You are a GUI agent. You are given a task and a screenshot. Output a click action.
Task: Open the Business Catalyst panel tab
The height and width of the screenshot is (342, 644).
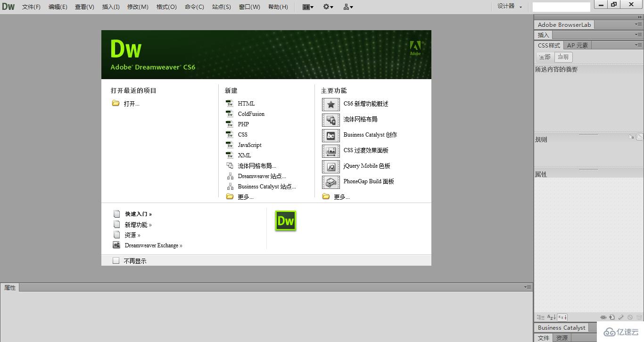coord(561,327)
